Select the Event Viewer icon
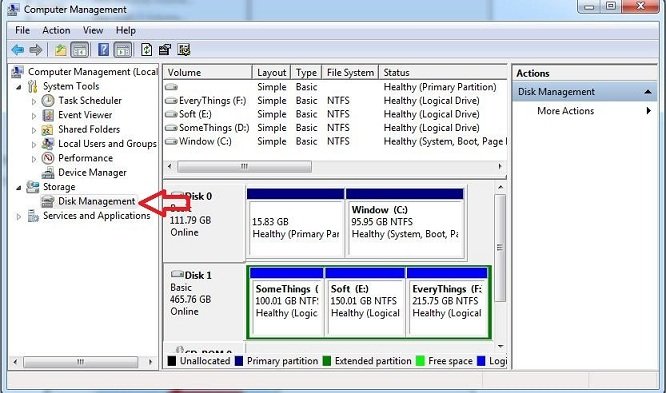666x393 pixels. [x=48, y=115]
